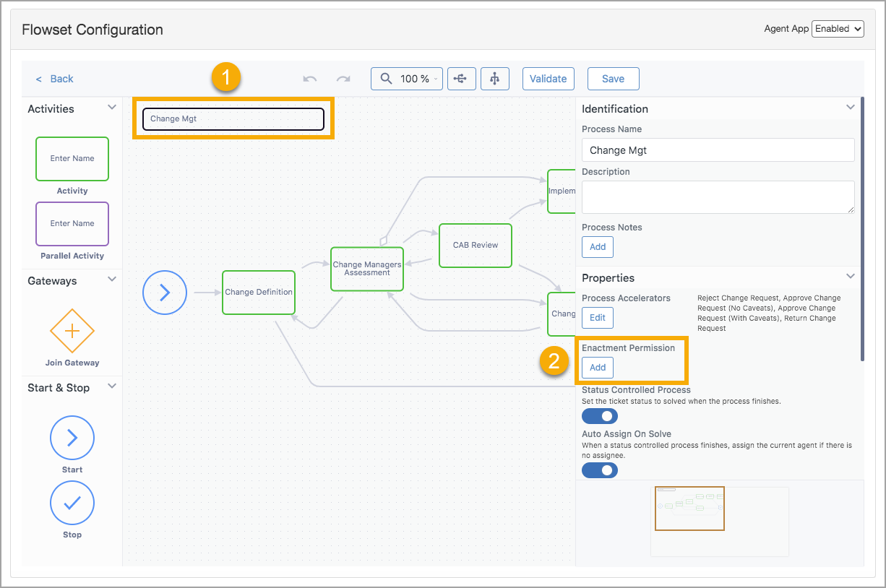
Task: Open the Agent App Enabled dropdown
Action: click(838, 29)
